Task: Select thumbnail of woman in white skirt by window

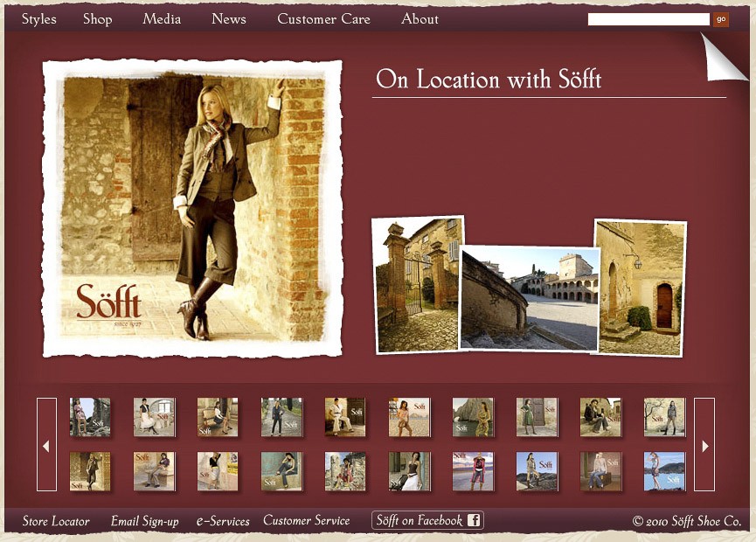Action: coord(155,417)
